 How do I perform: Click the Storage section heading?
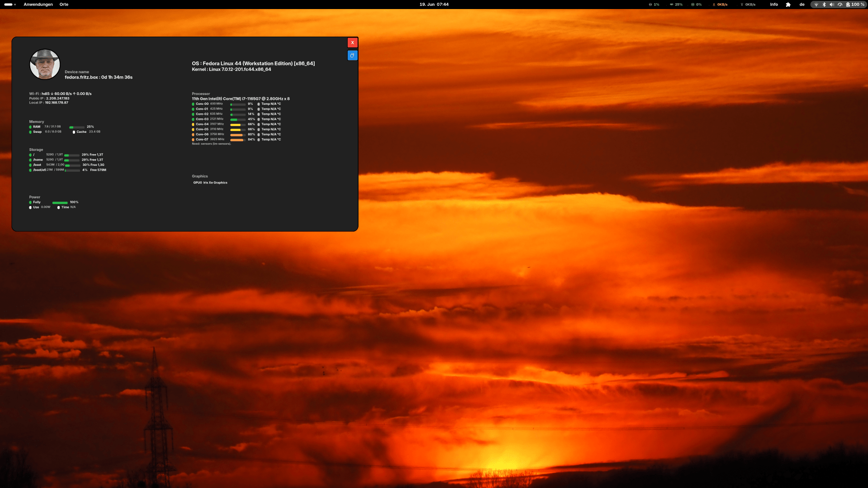[x=36, y=150]
